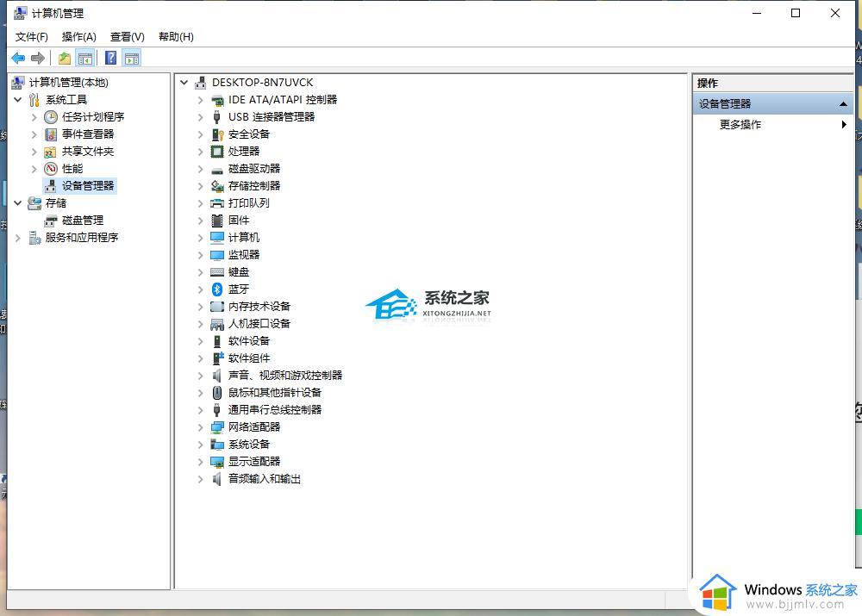Screen dimensions: 862x616
Task: Select the 性能 tree label
Action: click(x=72, y=169)
